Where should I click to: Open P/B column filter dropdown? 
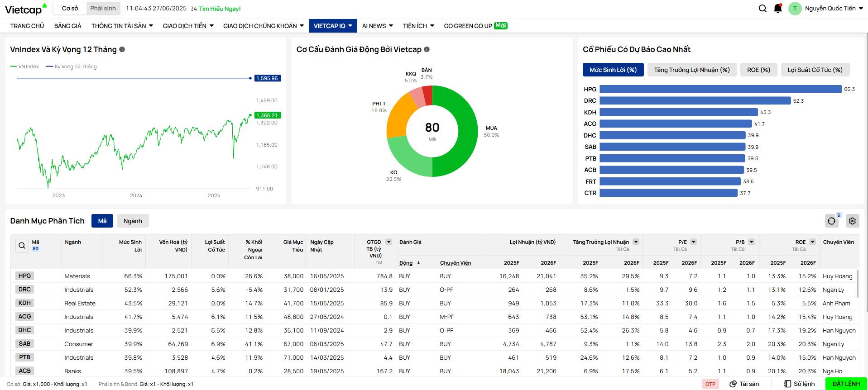[x=751, y=242]
